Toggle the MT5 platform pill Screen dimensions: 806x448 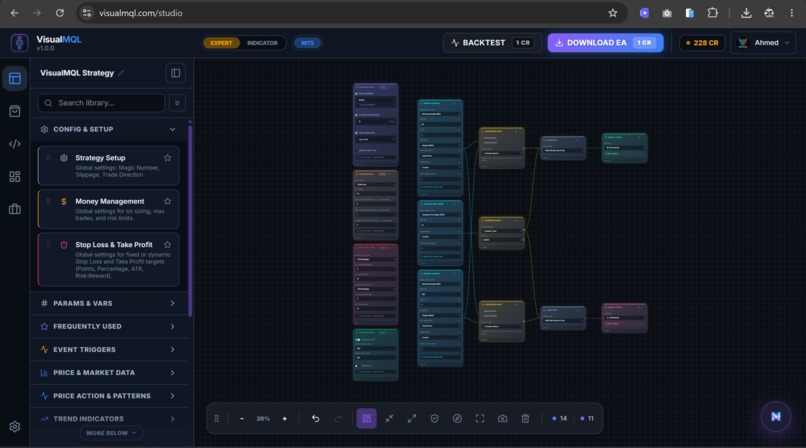[307, 43]
